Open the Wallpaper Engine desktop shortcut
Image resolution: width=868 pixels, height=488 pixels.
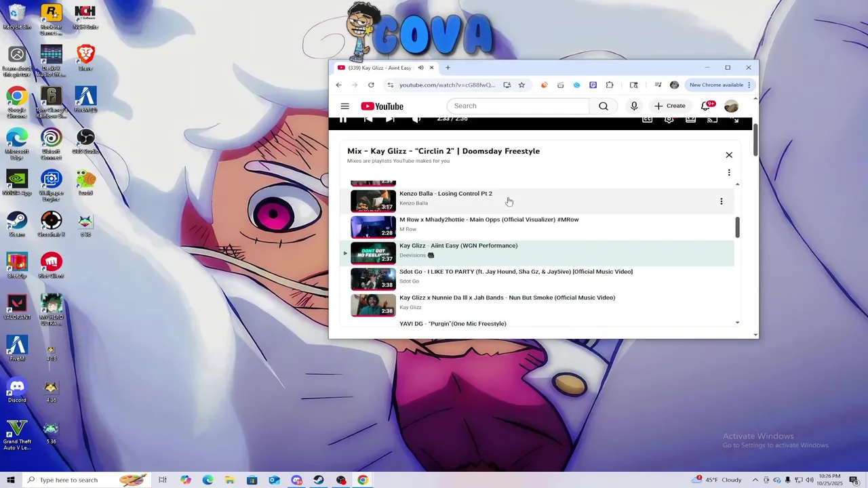click(x=51, y=186)
